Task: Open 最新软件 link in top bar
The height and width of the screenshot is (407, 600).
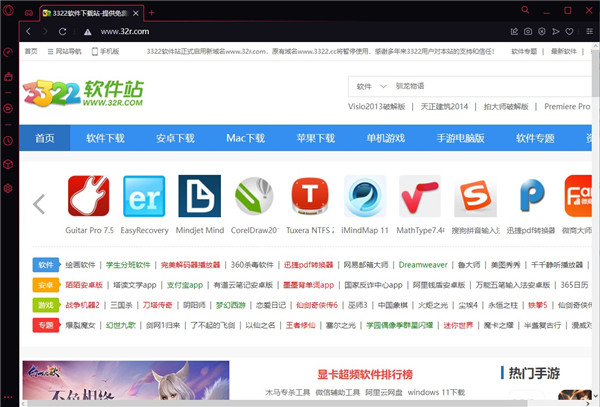Action: 564,51
